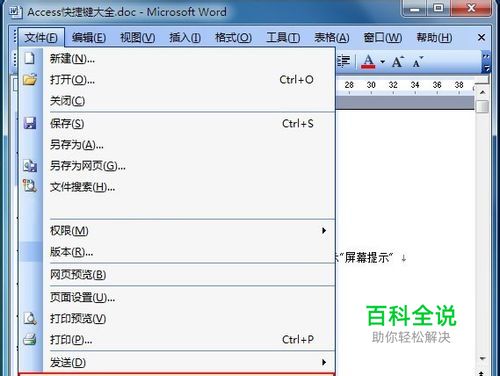
Task: Choose 页面设置(U)... menu entry
Action: [x=177, y=297]
